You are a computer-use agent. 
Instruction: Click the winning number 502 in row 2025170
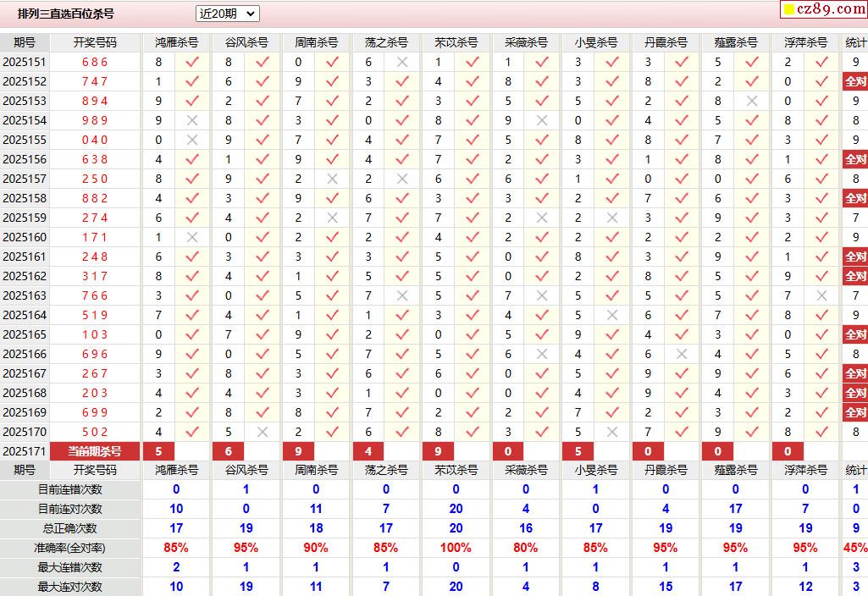[x=95, y=432]
